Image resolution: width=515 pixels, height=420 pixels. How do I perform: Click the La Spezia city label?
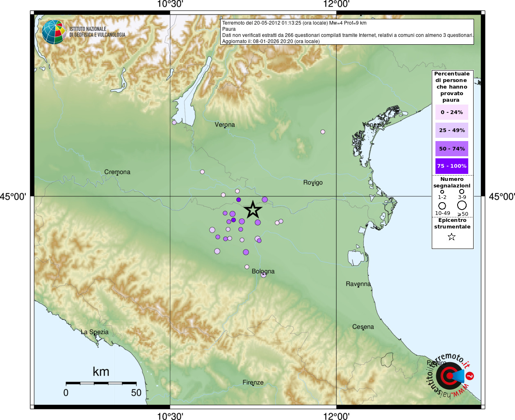95,332
